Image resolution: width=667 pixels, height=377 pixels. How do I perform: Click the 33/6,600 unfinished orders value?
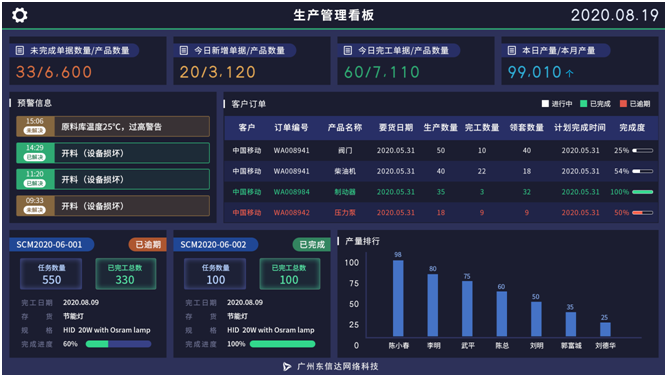[54, 72]
